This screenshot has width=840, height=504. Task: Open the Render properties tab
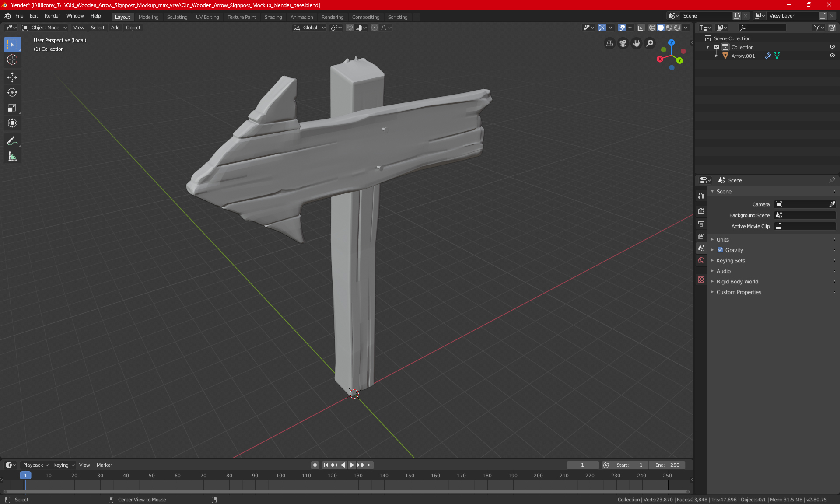(701, 211)
